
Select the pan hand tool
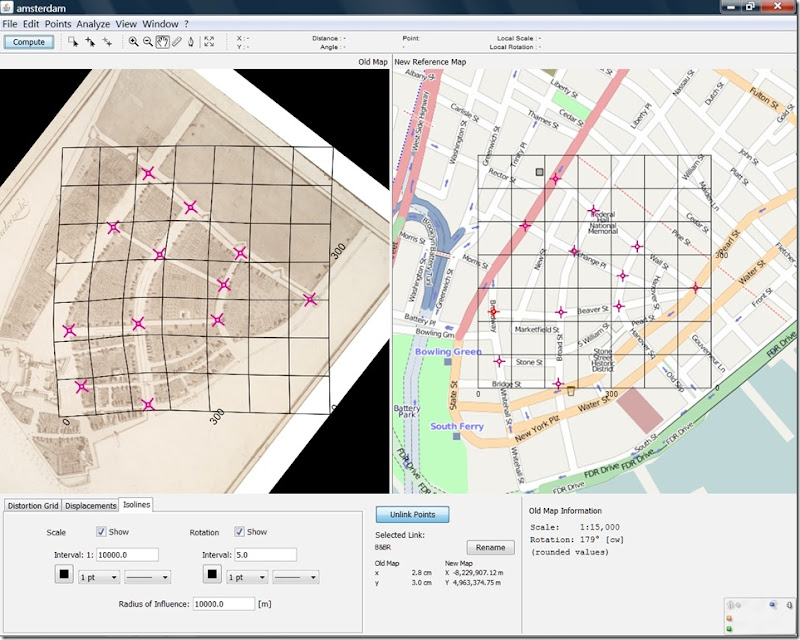pos(162,42)
